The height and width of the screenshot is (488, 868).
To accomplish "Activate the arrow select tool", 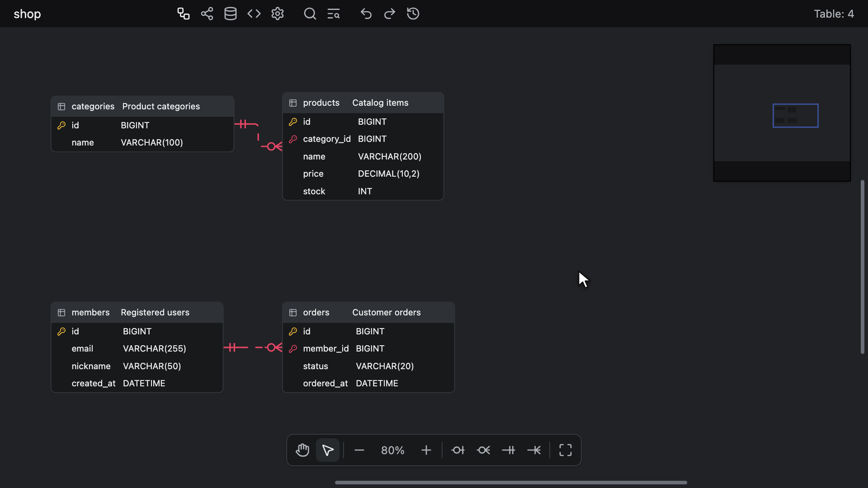I will [328, 450].
